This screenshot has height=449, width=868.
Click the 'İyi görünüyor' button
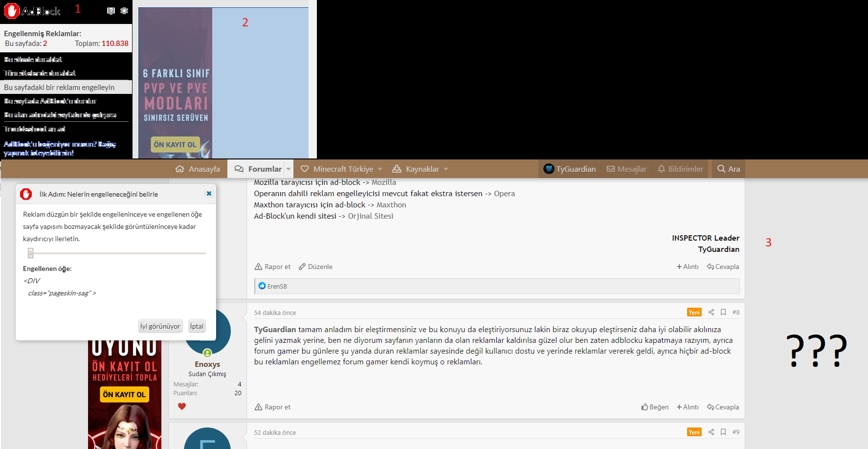160,326
